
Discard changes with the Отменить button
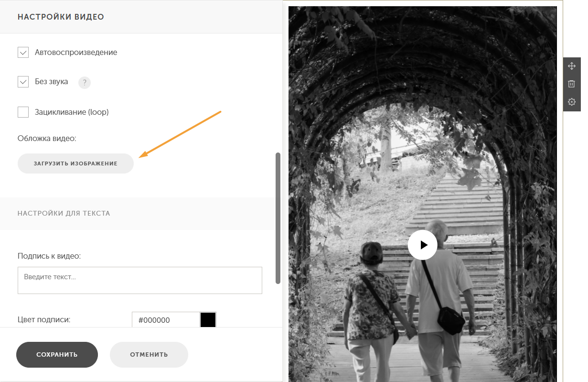(x=149, y=355)
